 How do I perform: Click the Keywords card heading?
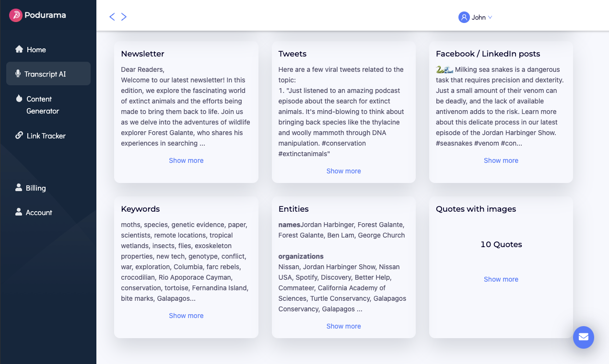coord(141,209)
